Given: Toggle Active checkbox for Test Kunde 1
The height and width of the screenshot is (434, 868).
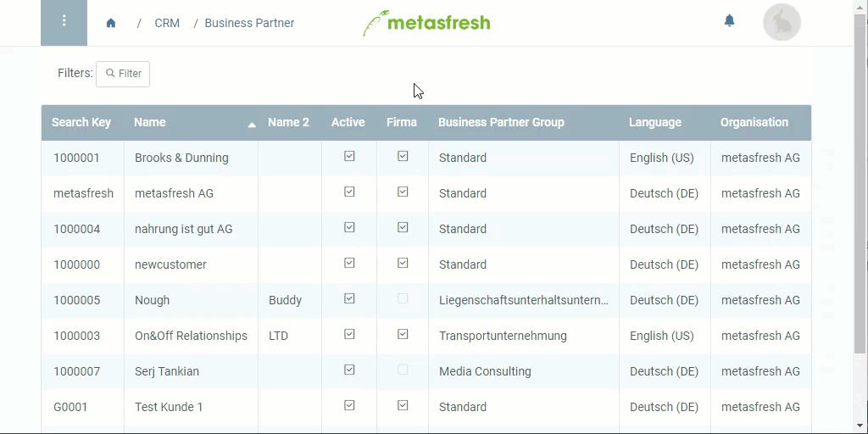Looking at the screenshot, I should click(x=349, y=406).
